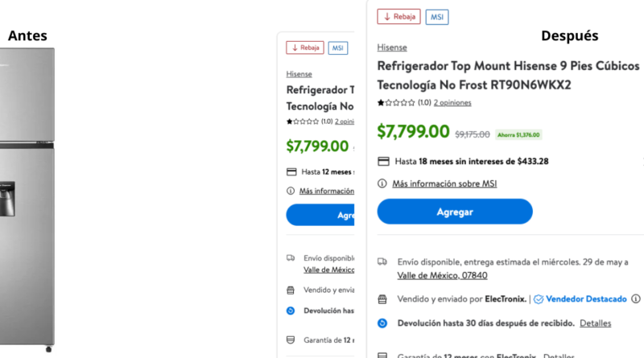Click the partially visible Agregar button in left card

pyautogui.click(x=320, y=215)
